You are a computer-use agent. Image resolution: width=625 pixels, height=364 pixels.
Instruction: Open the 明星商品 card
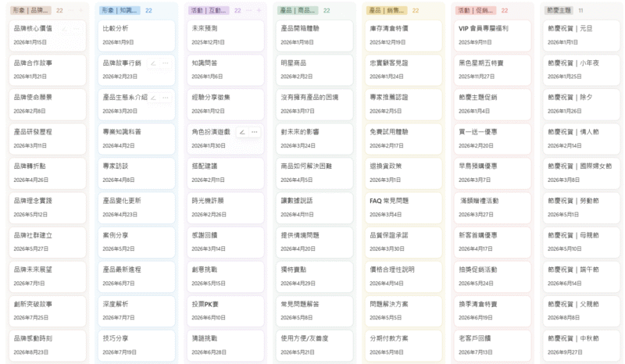315,70
